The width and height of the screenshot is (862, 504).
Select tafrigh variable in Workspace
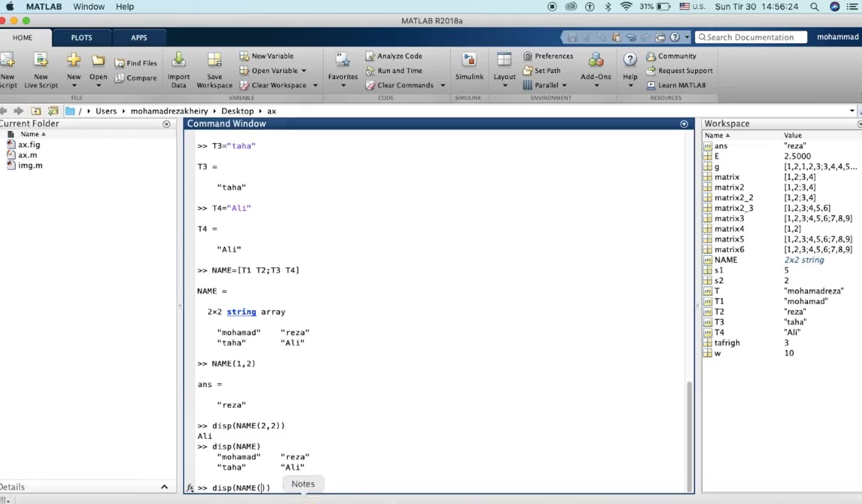click(727, 343)
